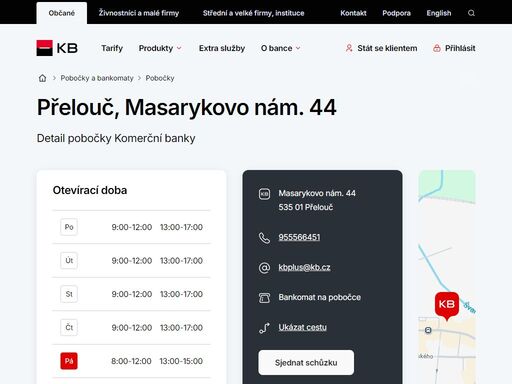512x384 pixels.
Task: Open the Extra služby menu item
Action: 222,48
